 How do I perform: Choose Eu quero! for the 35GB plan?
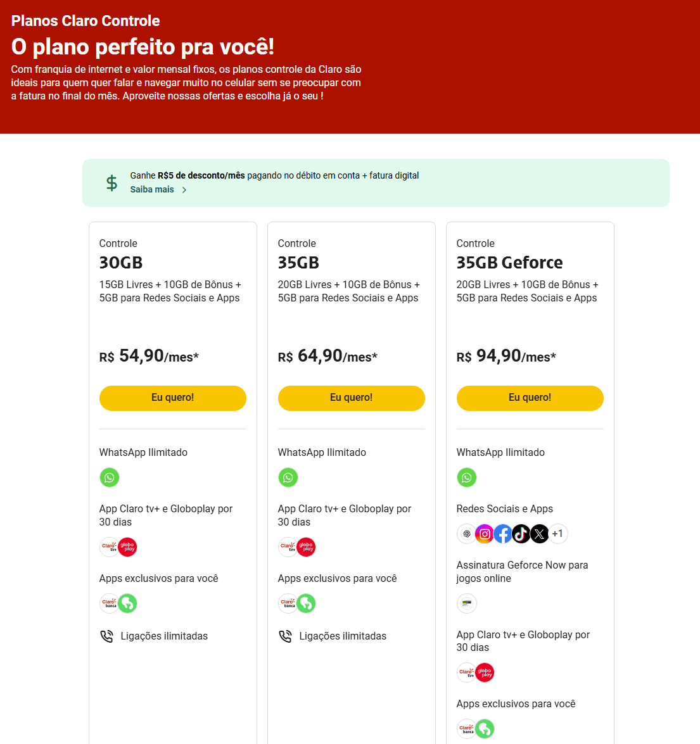351,398
